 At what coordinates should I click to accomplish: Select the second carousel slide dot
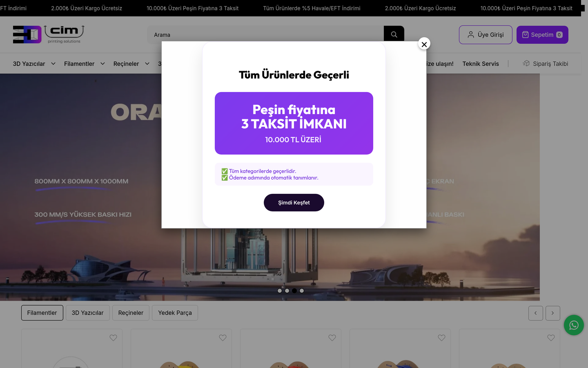point(287,291)
